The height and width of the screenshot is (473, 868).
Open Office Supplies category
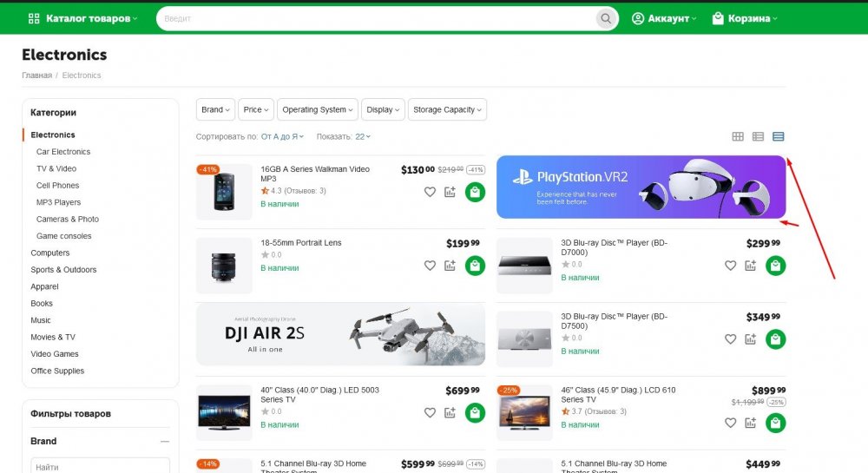coord(57,371)
